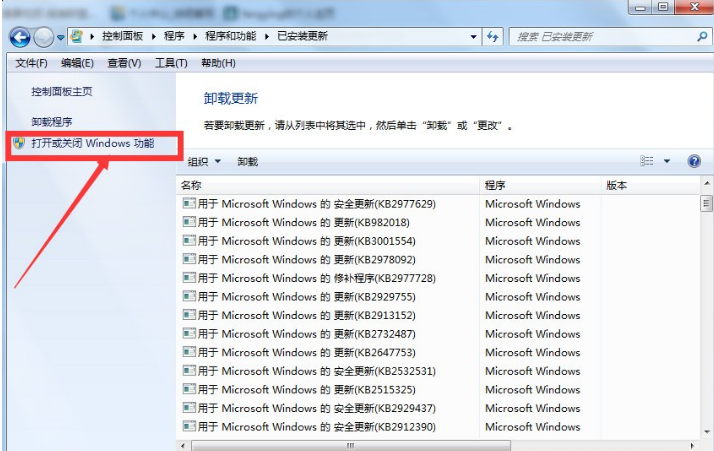This screenshot has height=451, width=714.
Task: Select the update row KB2978092
Action: coord(438,260)
